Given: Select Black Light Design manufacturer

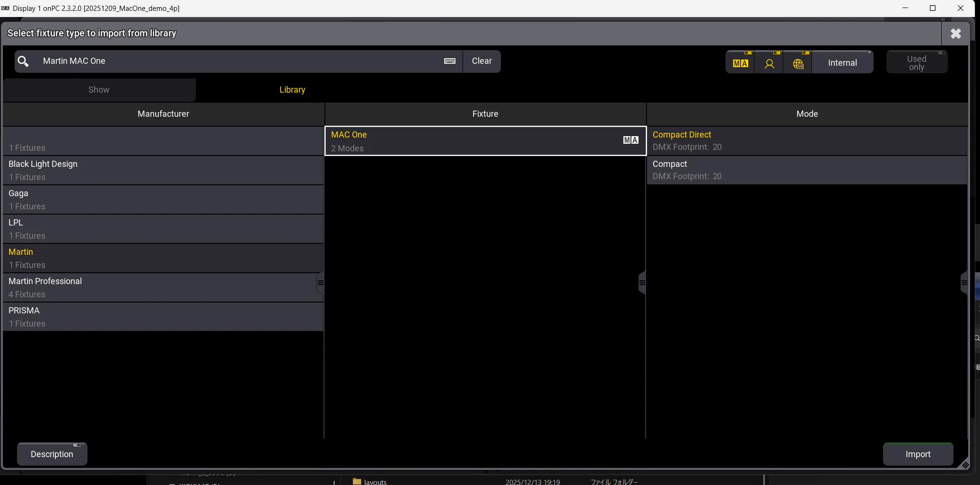Looking at the screenshot, I should tap(163, 170).
